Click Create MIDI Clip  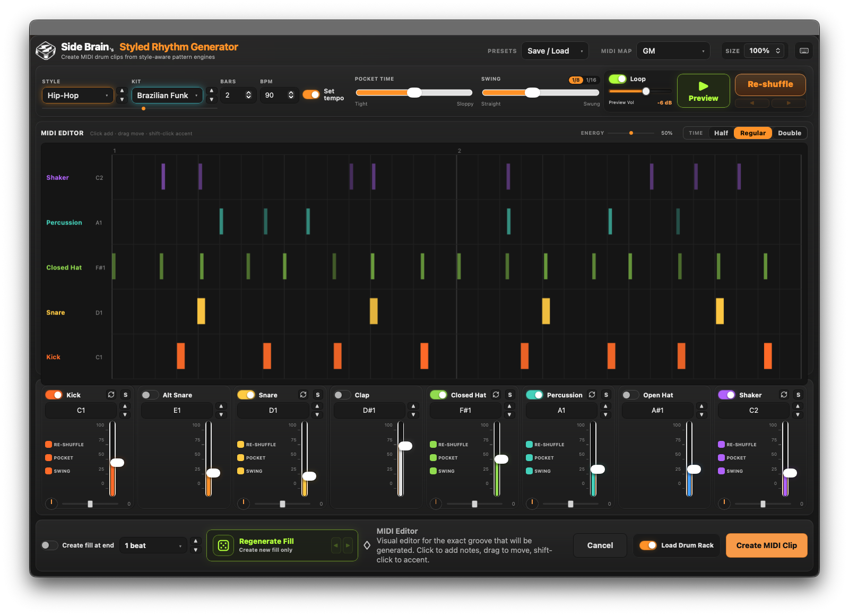point(767,545)
